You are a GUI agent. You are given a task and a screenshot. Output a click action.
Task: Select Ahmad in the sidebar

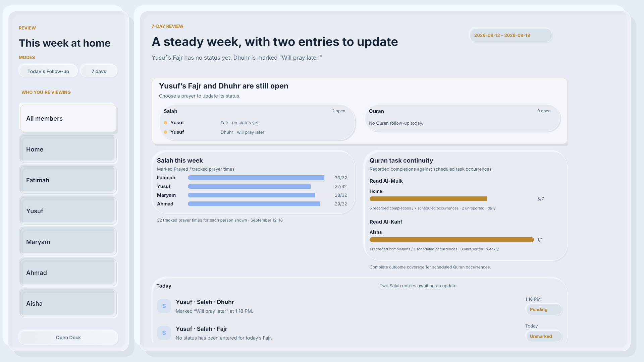[68, 273]
